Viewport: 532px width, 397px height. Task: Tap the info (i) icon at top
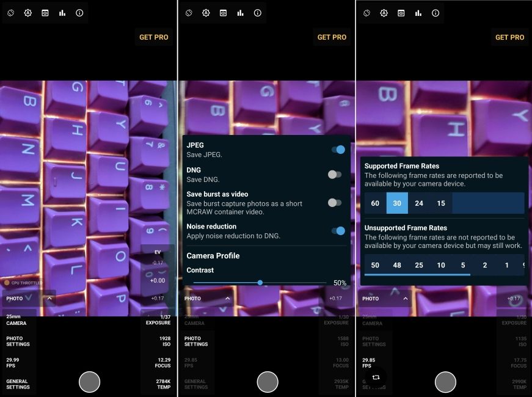click(79, 12)
